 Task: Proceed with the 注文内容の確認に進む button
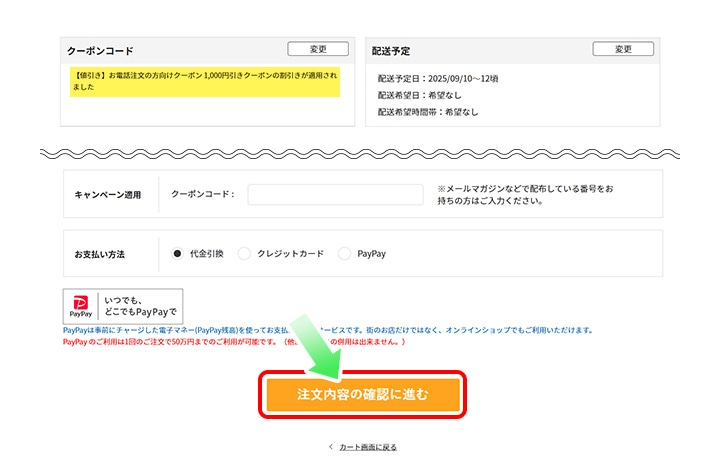(362, 395)
